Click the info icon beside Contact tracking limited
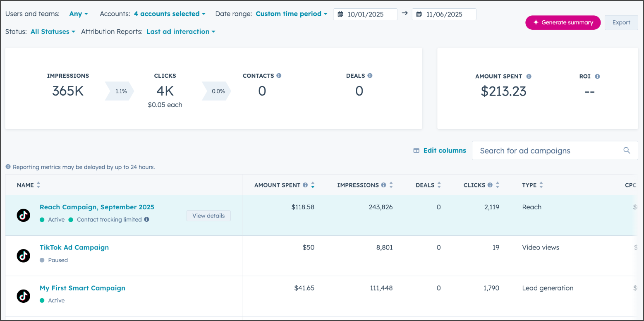 coord(147,219)
